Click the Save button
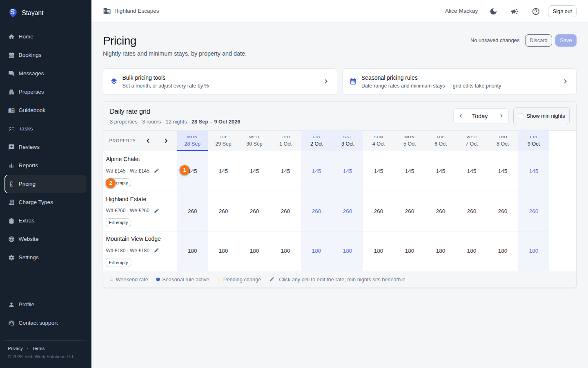Viewport: 588px width, 368px height. (x=566, y=40)
